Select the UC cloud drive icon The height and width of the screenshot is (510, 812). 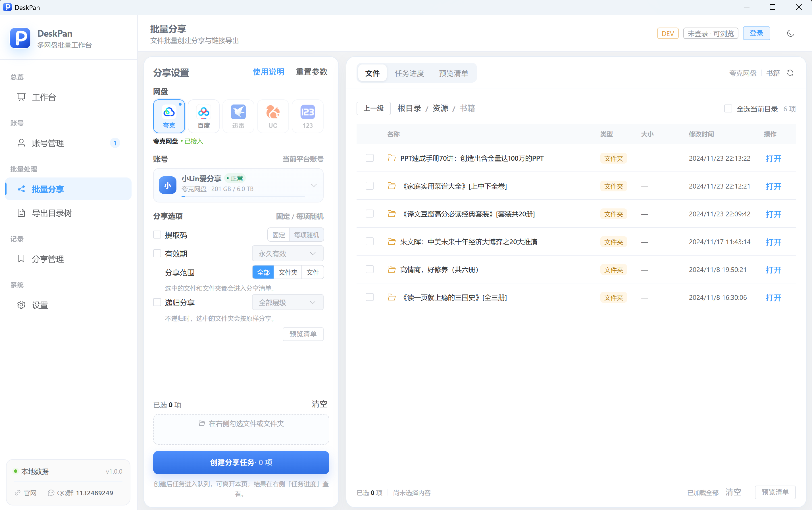(273, 116)
